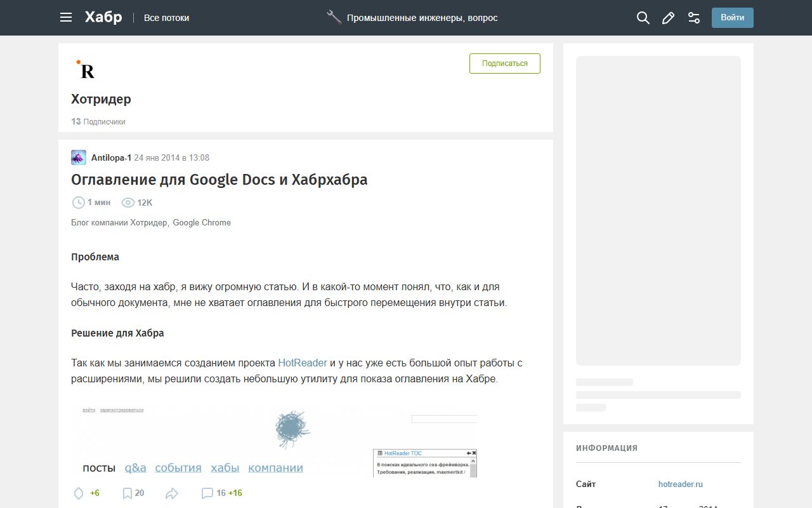Click the +16 new comments counter

tap(235, 493)
